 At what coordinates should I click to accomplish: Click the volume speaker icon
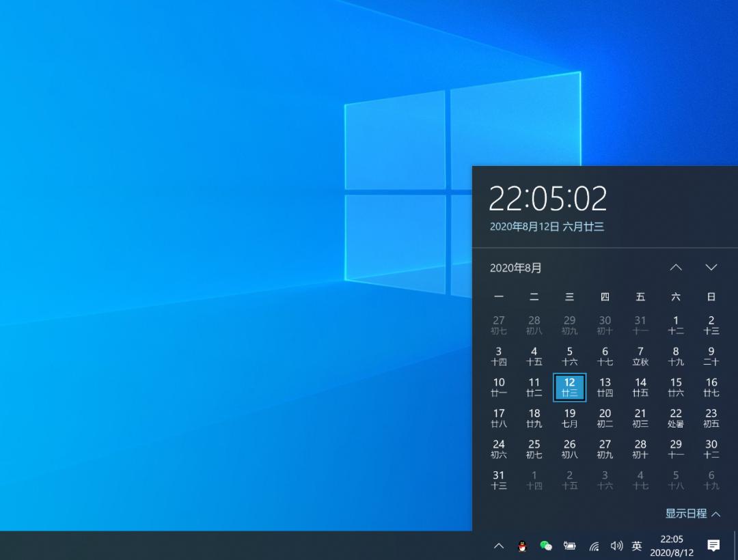click(x=616, y=546)
